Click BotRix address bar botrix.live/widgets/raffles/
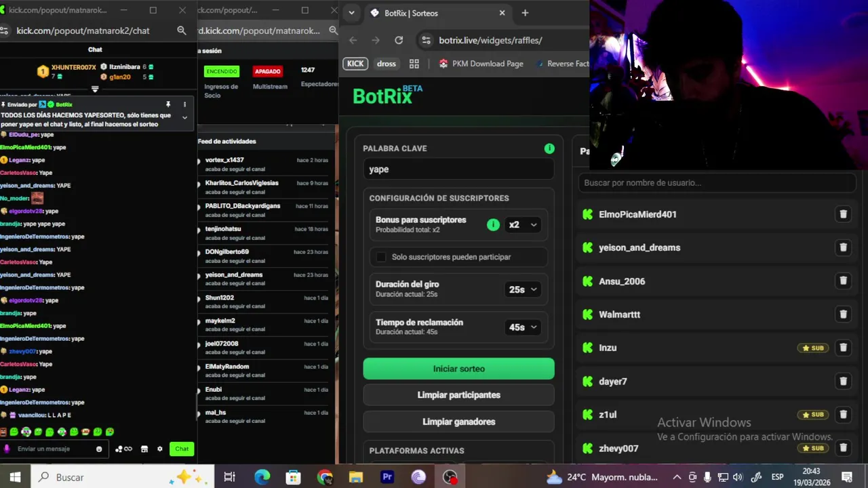The height and width of the screenshot is (488, 868). click(x=490, y=40)
